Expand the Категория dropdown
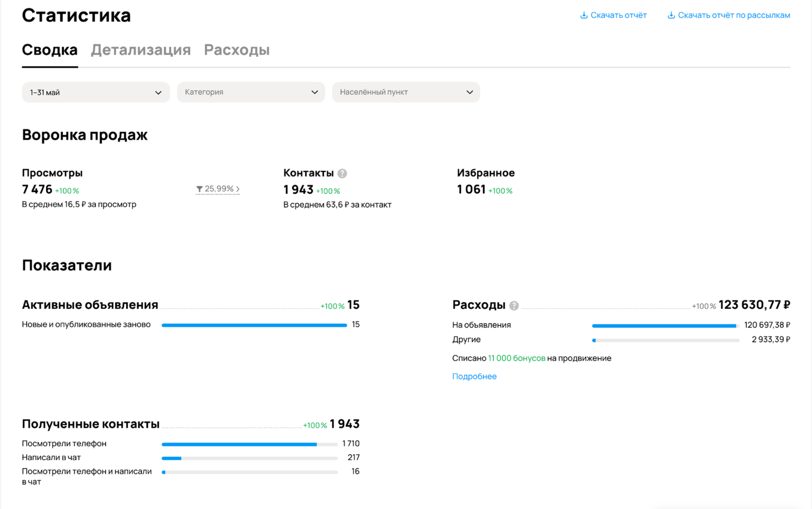This screenshot has width=812, height=509. coord(251,92)
